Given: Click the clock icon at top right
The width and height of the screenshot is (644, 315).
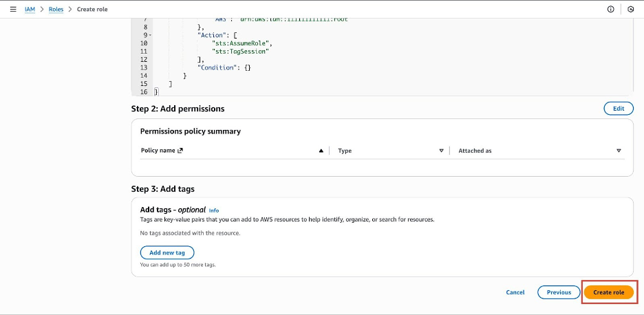Looking at the screenshot, I should coord(631,9).
